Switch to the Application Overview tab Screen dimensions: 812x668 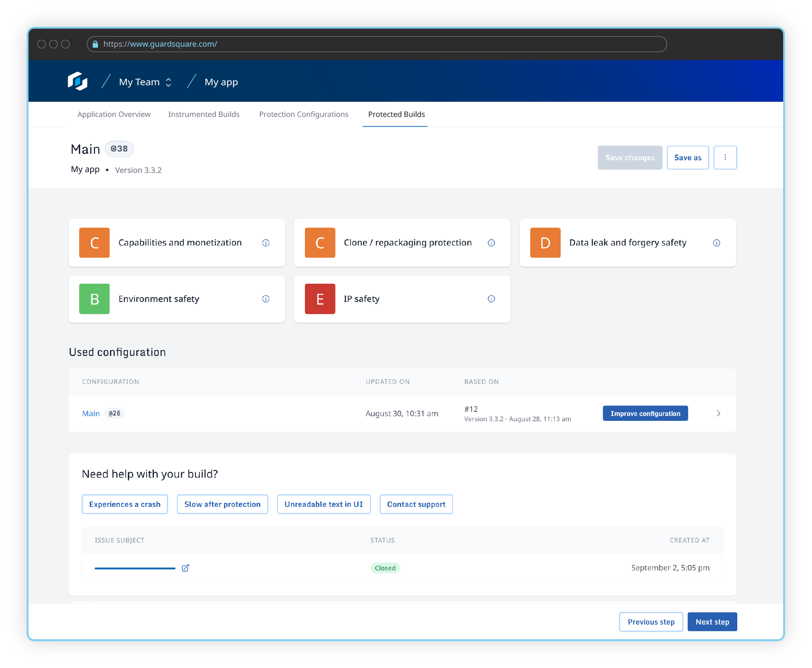tap(114, 113)
